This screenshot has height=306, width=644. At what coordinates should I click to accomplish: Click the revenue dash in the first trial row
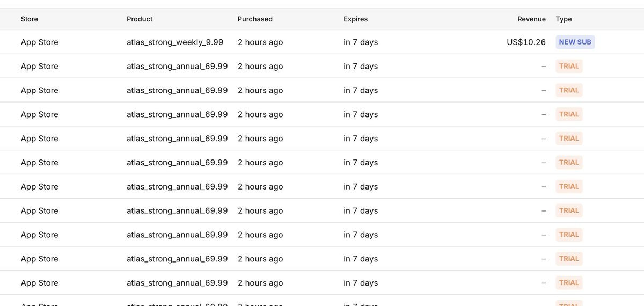[x=544, y=67]
